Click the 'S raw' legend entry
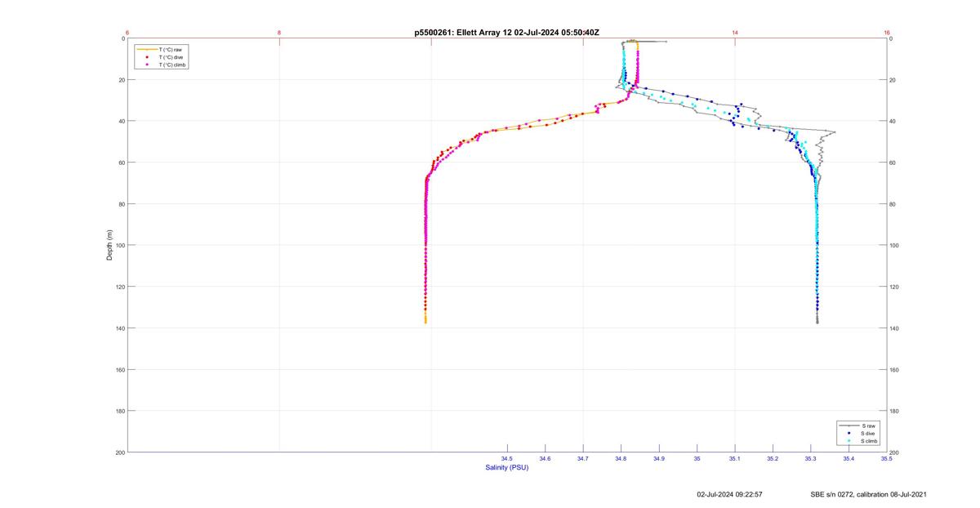The height and width of the screenshot is (508, 980). 869,426
